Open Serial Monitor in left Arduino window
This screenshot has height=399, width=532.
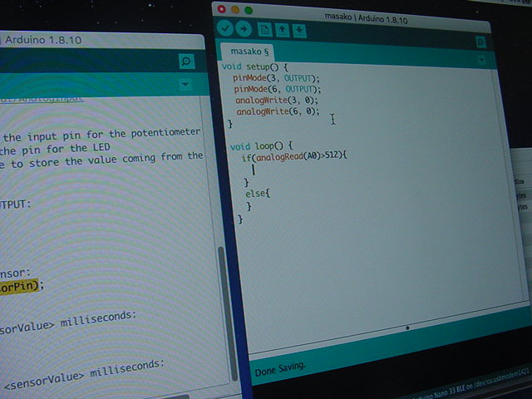pyautogui.click(x=186, y=62)
